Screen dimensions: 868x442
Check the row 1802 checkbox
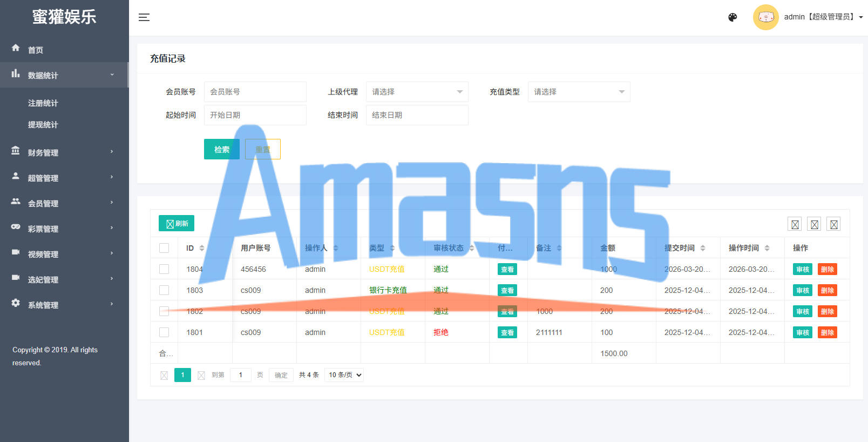pos(164,311)
